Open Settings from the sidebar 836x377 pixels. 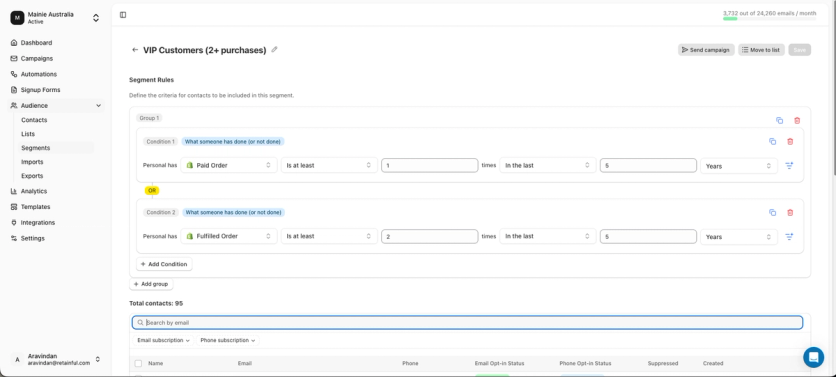(33, 238)
